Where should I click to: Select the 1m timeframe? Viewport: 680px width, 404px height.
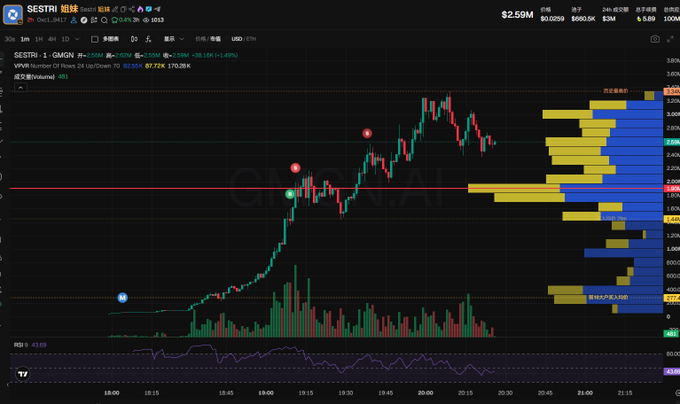tap(25, 39)
